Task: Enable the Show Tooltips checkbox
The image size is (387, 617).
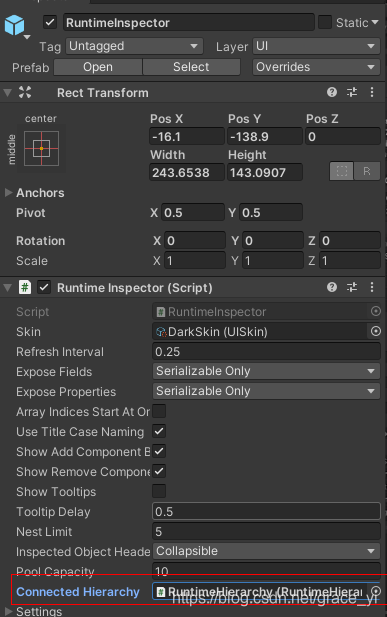Action: (x=159, y=491)
